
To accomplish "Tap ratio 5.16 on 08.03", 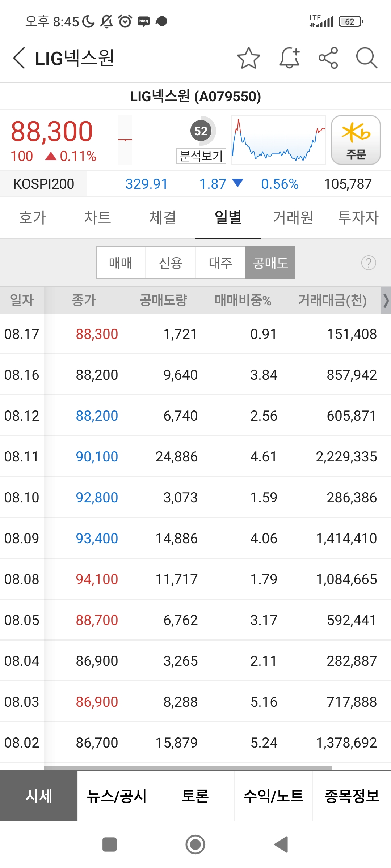I will click(x=264, y=702).
